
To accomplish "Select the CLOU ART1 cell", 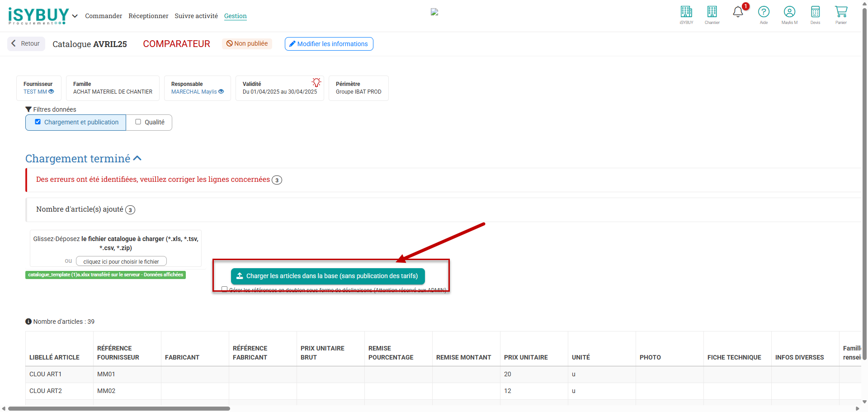I will 60,374.
